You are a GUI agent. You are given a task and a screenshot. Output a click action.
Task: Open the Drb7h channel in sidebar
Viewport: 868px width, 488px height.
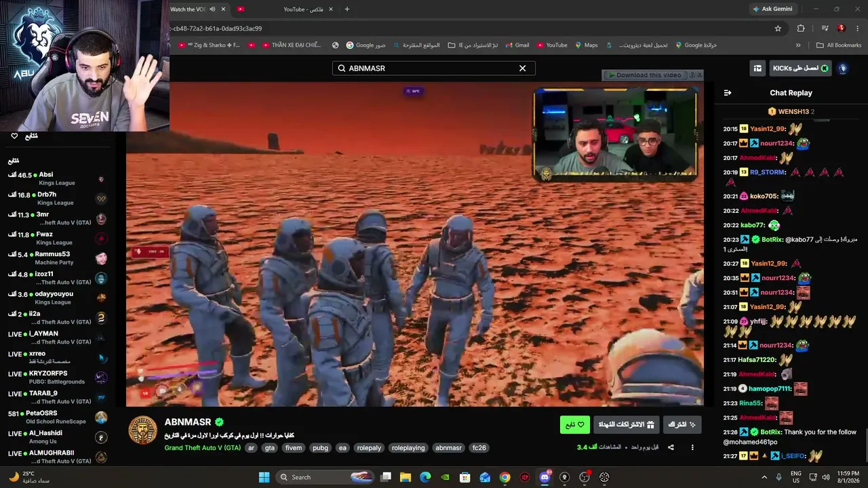coord(58,199)
